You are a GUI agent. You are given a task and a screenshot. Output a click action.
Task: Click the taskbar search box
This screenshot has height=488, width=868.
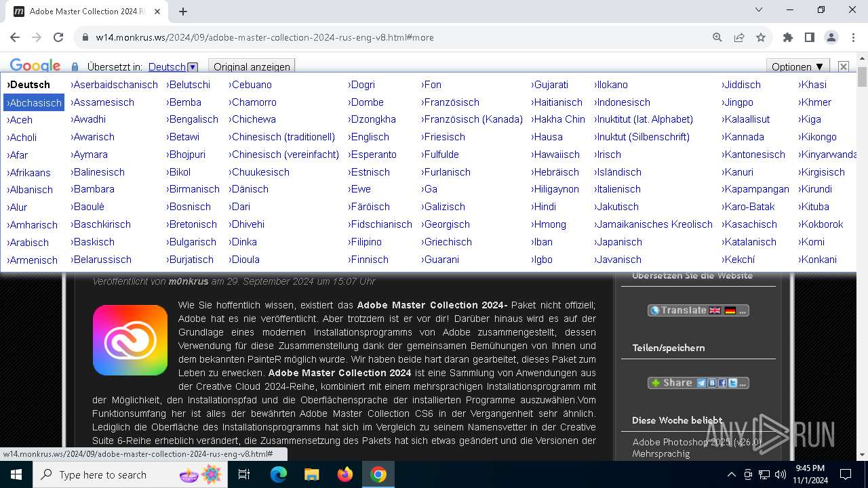[x=130, y=474]
